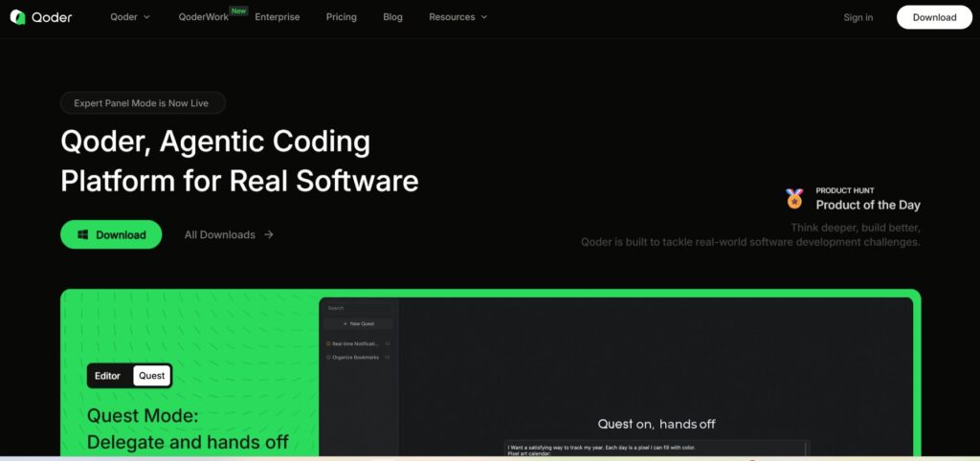Screen dimensions: 980x461
Task: Select the Organize Bookmarks quest item
Action: point(358,358)
